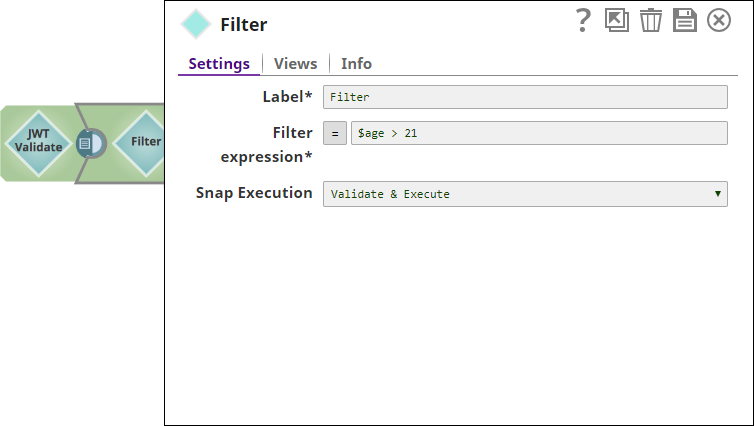Viewport: 754px width, 426px height.
Task: Click the "Filter expression*" field label
Action: coord(266,144)
